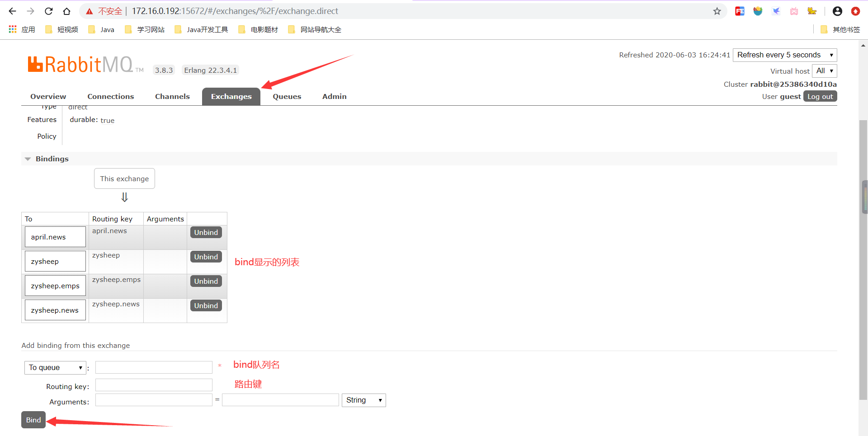Click the Log out button
The image size is (868, 436).
pos(820,96)
